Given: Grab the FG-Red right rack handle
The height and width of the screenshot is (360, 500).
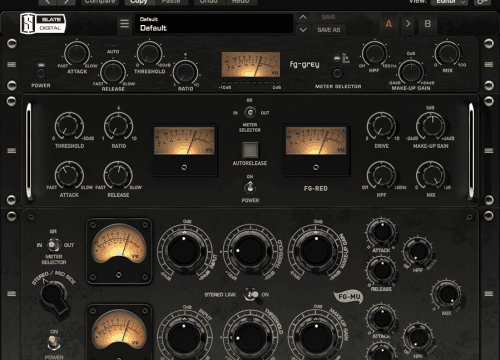Looking at the screenshot, I should 489,151.
